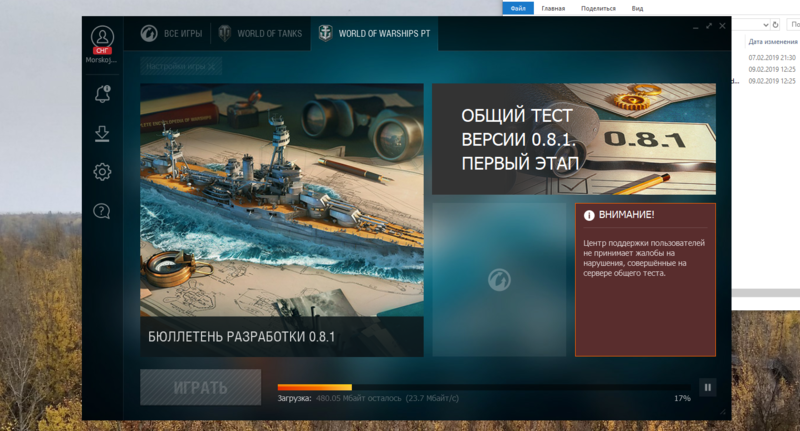Click the 17% download percentage text
The height and width of the screenshot is (431, 800).
(682, 398)
